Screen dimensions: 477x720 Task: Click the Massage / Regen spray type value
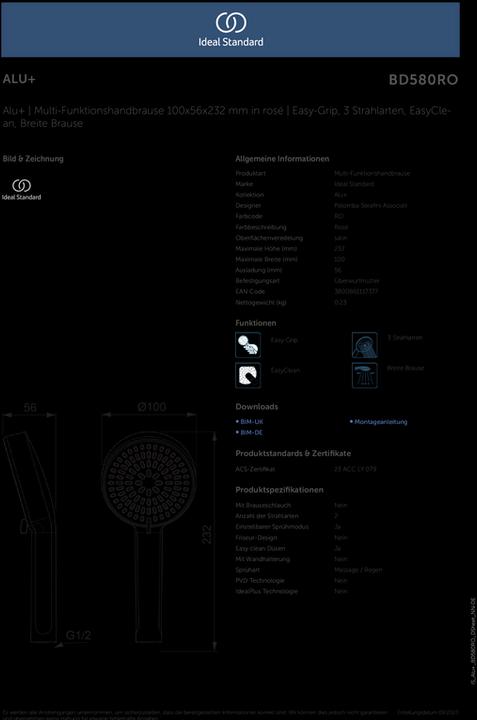tap(358, 570)
